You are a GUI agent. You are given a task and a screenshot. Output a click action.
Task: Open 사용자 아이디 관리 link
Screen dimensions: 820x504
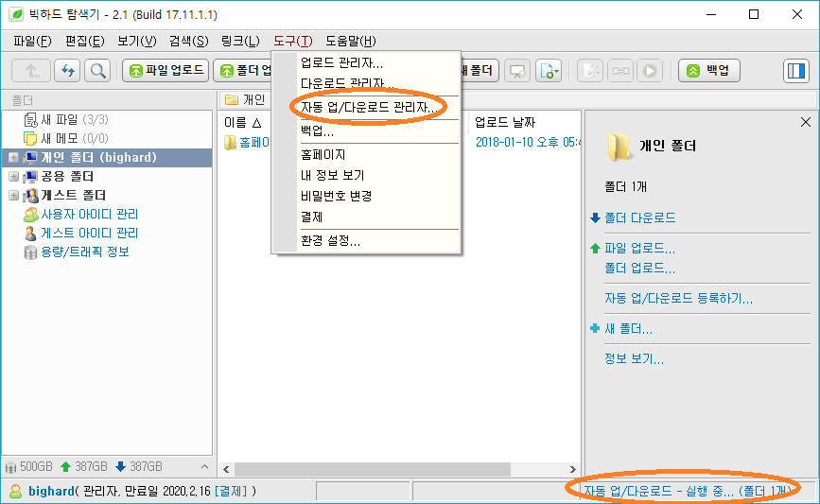pyautogui.click(x=90, y=214)
